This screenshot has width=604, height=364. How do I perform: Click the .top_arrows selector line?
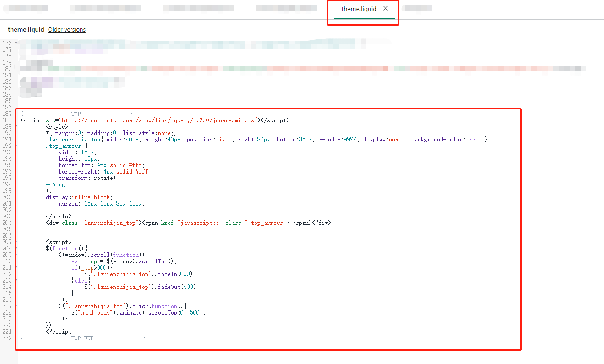coord(66,146)
